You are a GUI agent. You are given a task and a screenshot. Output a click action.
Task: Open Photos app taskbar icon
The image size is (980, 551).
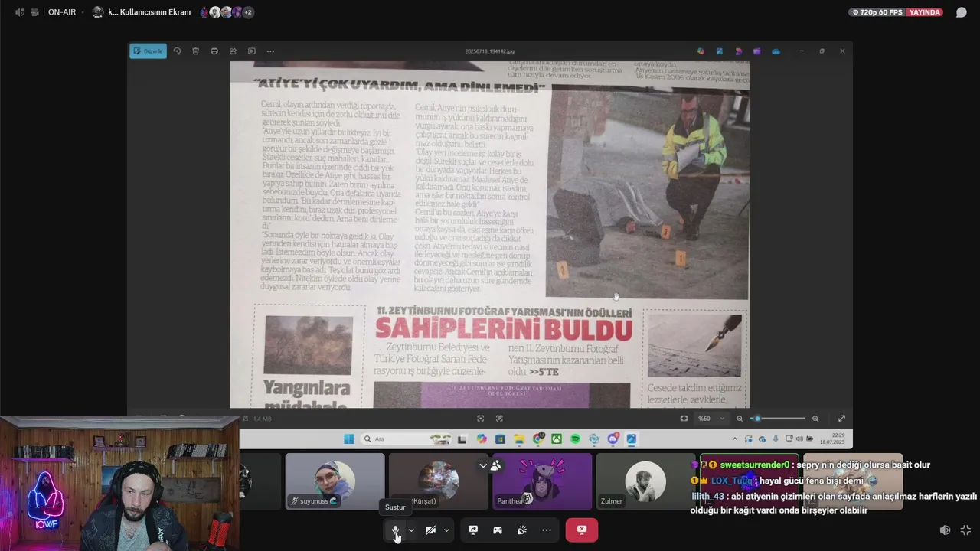632,439
